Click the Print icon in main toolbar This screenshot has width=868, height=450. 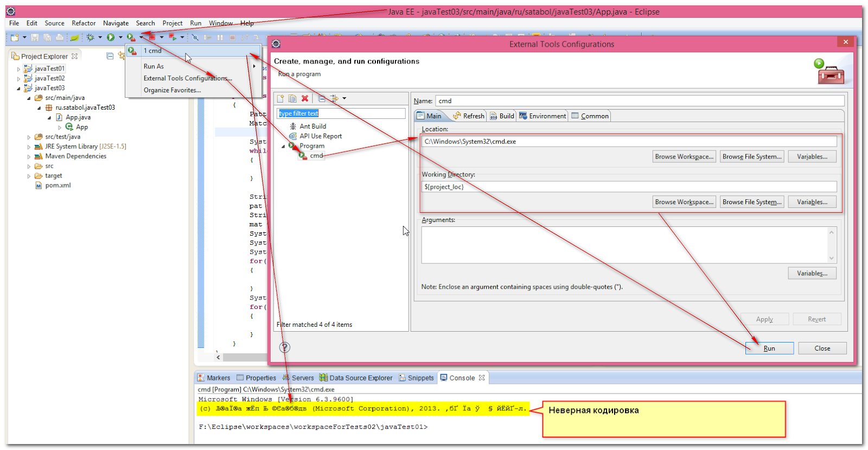pyautogui.click(x=60, y=37)
